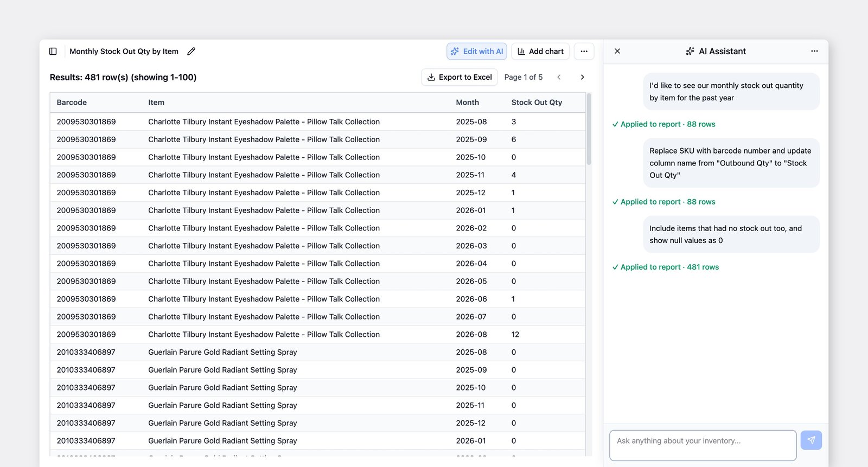Go to next results page

click(x=582, y=77)
